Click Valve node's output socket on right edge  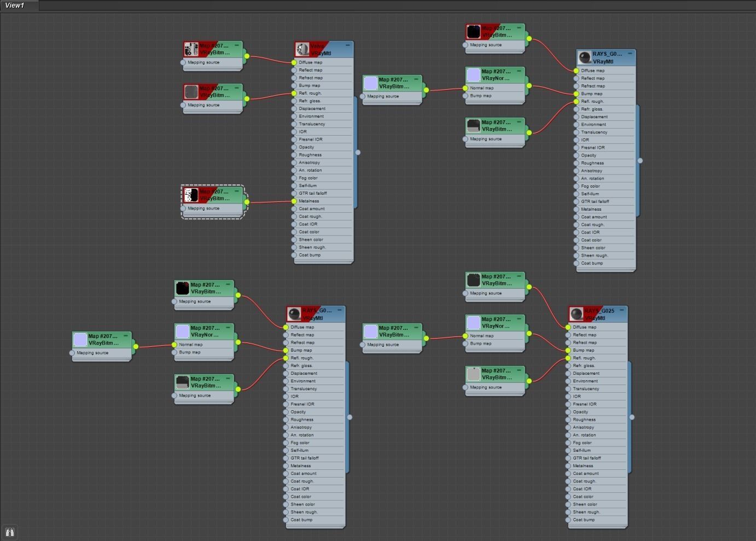358,153
